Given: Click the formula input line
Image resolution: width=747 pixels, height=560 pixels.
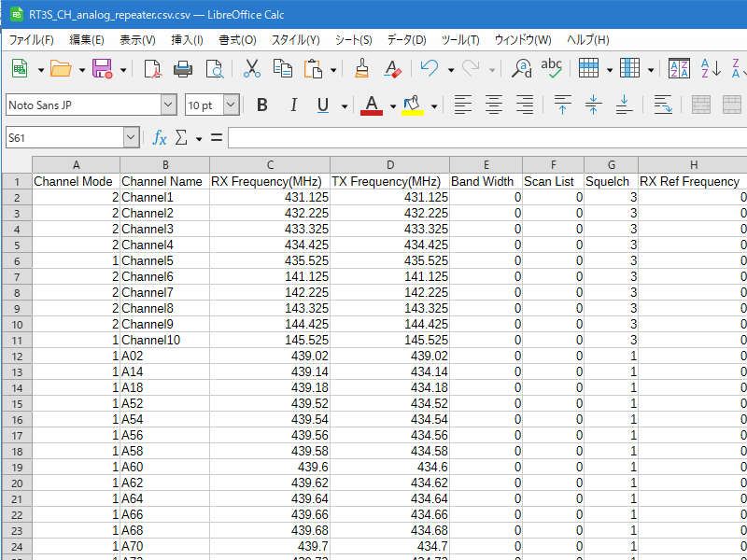Looking at the screenshot, I should click(486, 137).
